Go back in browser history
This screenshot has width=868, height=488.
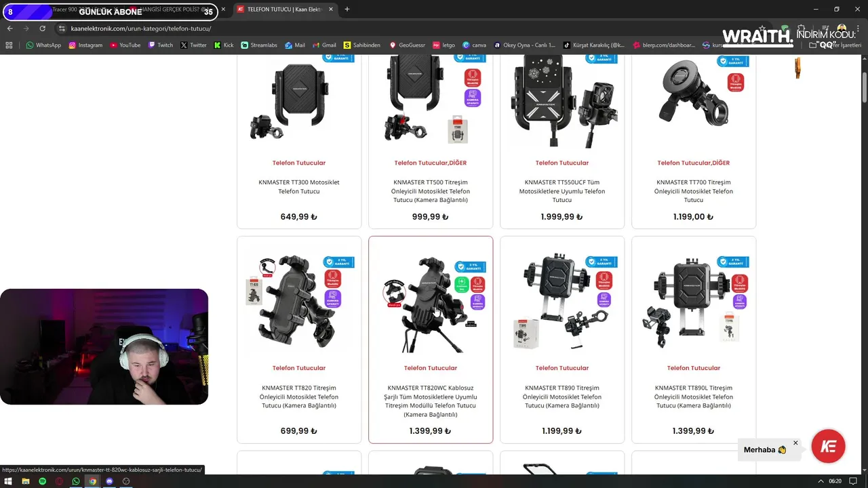pos(9,28)
